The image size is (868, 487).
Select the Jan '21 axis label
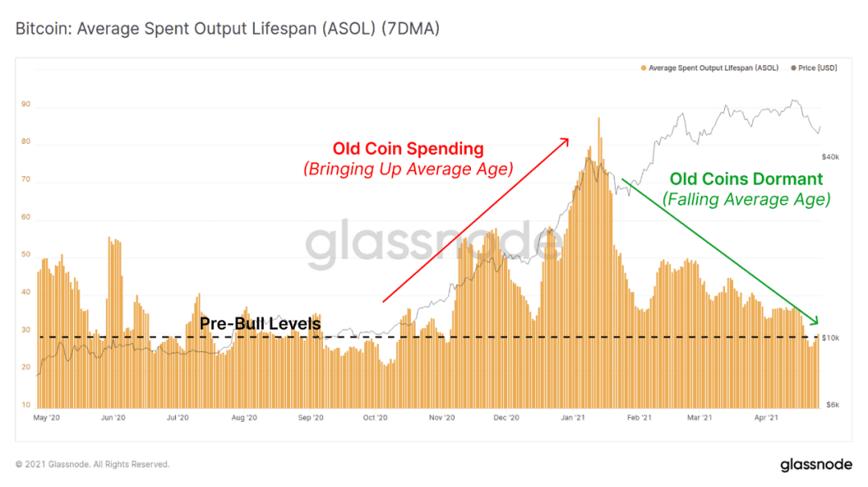[x=572, y=417]
